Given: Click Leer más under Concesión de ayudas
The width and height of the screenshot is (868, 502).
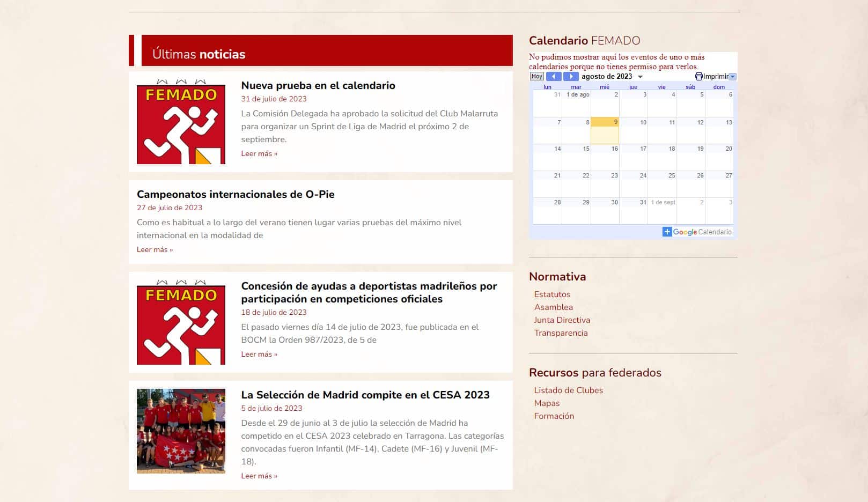Looking at the screenshot, I should pyautogui.click(x=259, y=354).
